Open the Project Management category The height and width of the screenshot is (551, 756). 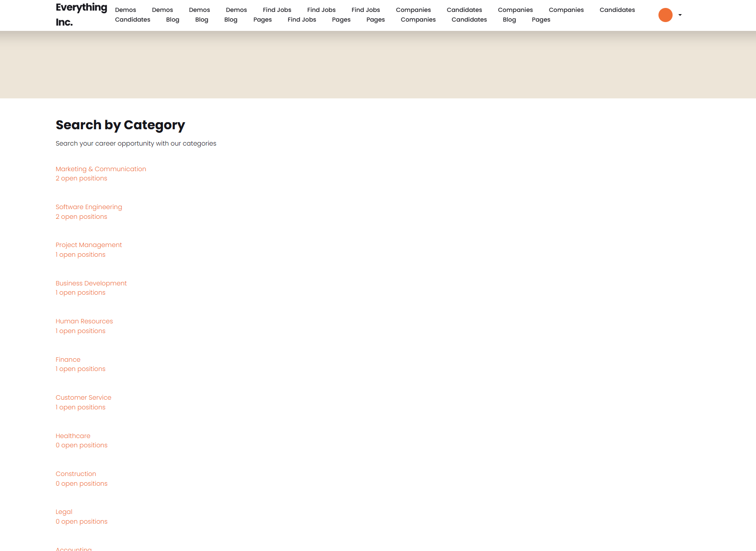click(89, 245)
